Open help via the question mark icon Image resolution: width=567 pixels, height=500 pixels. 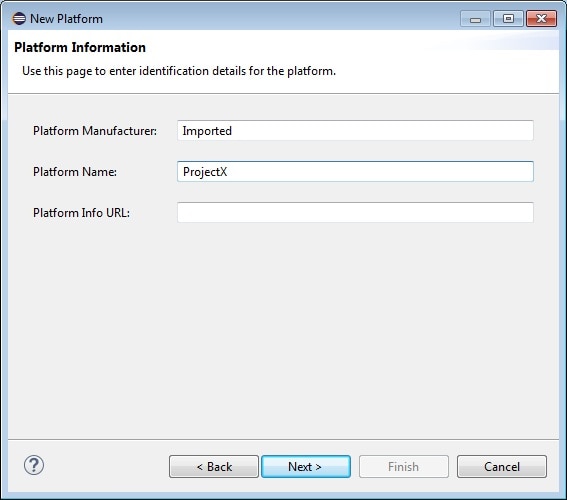coord(34,465)
